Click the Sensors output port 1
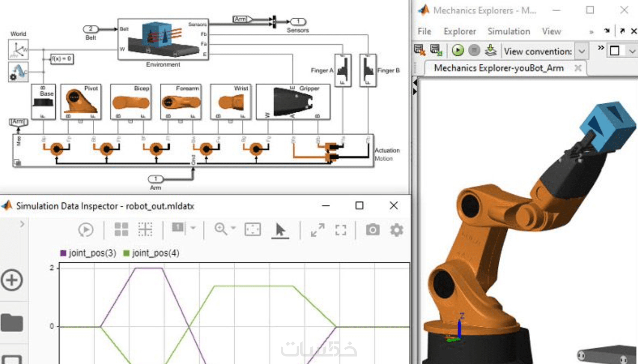This screenshot has width=638, height=364. point(298,22)
